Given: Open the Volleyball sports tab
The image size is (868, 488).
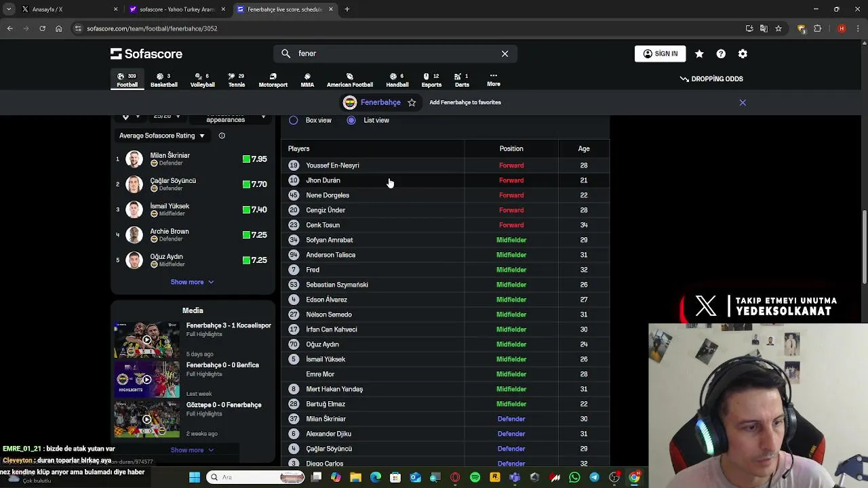Looking at the screenshot, I should pos(202,80).
